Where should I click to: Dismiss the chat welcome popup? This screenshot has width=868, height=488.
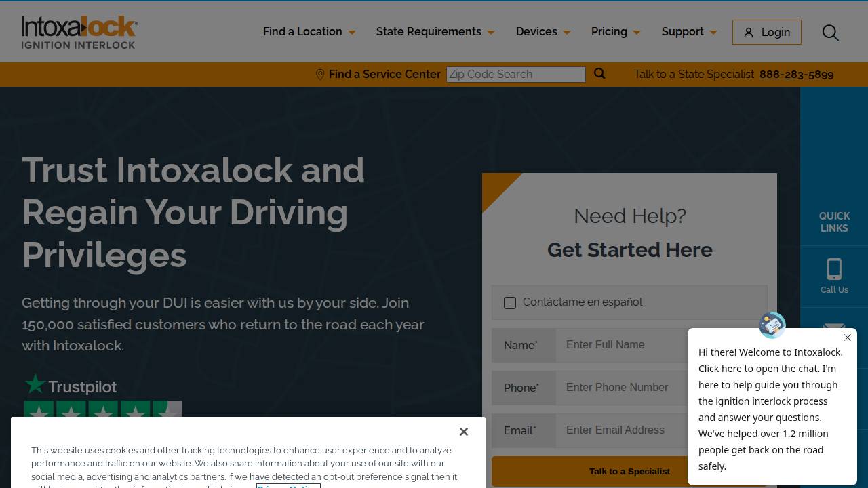coord(848,338)
